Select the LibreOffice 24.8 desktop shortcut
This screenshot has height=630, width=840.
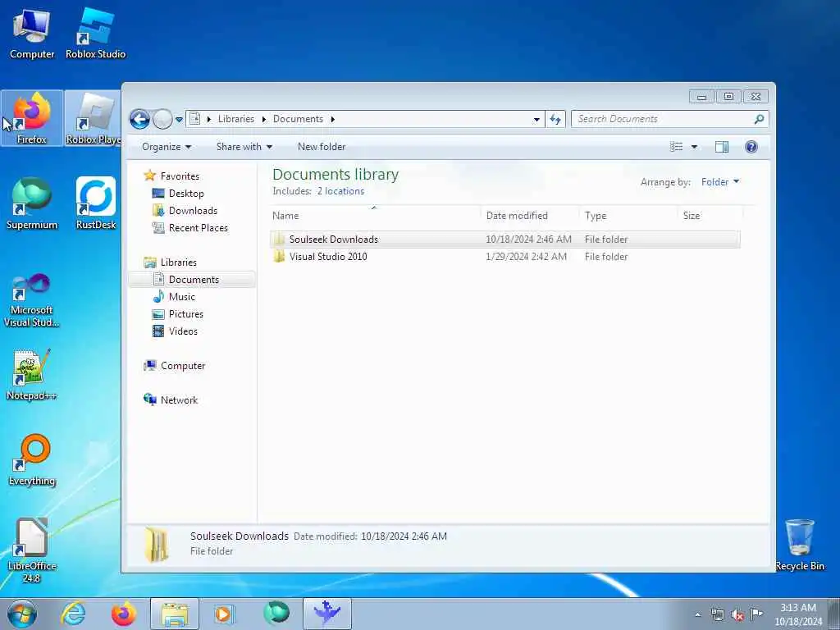coord(32,550)
